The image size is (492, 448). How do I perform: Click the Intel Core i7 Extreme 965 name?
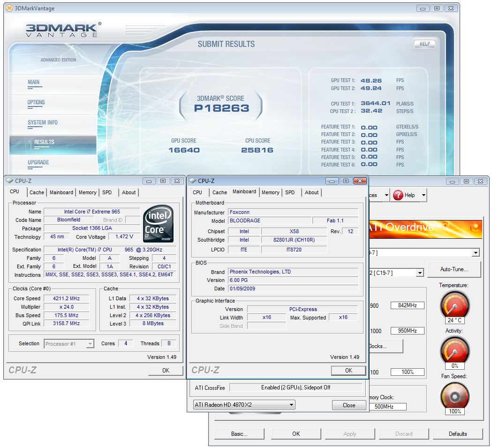92,212
